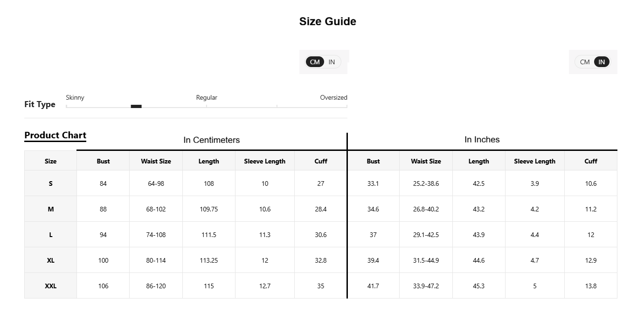Click the In Centimeters heading
This screenshot has height=326, width=644.
click(212, 140)
